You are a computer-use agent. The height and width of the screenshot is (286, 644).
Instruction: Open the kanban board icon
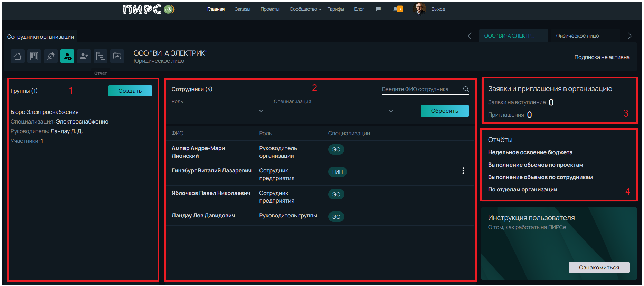pos(34,56)
